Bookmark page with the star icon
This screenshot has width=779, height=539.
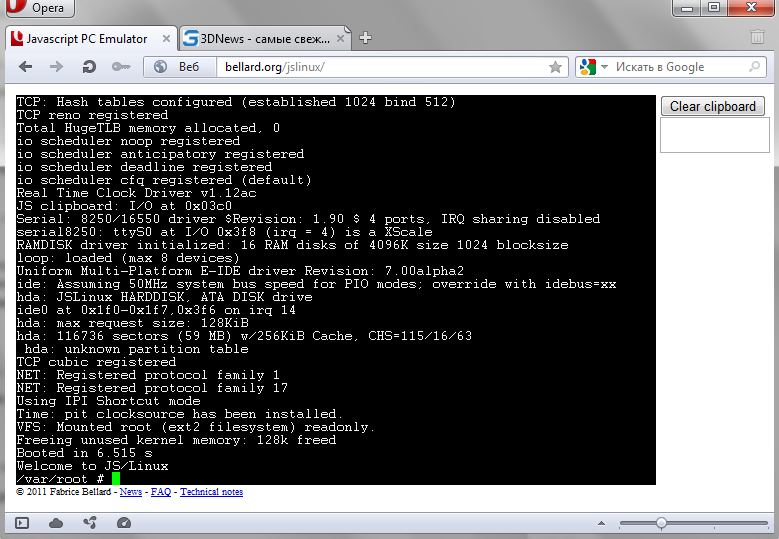tap(555, 67)
